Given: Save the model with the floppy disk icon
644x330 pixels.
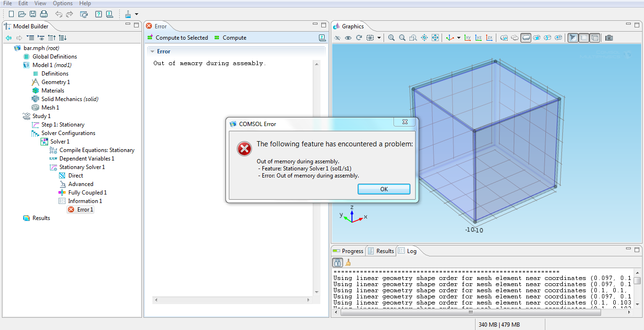Looking at the screenshot, I should pos(33,14).
